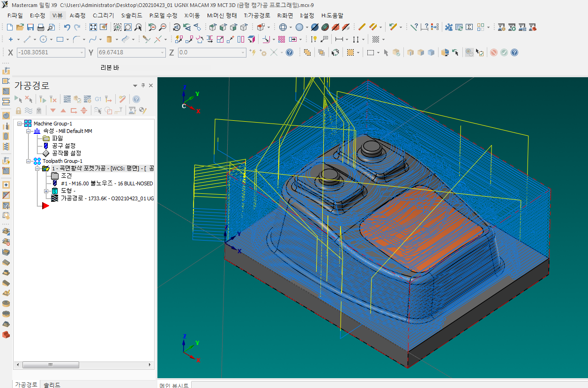Move the insert arrow up one item
Screen dimensions: 588x388
63,110
